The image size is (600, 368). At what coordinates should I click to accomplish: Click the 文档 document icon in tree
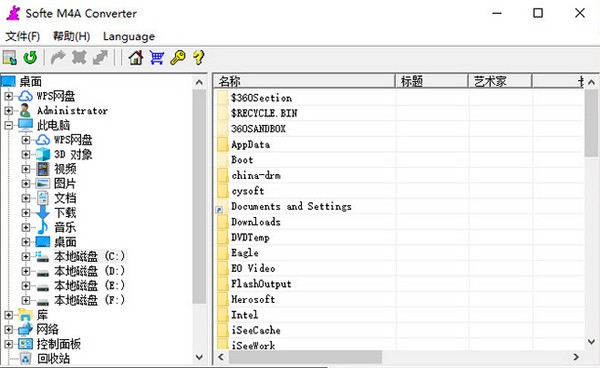43,198
